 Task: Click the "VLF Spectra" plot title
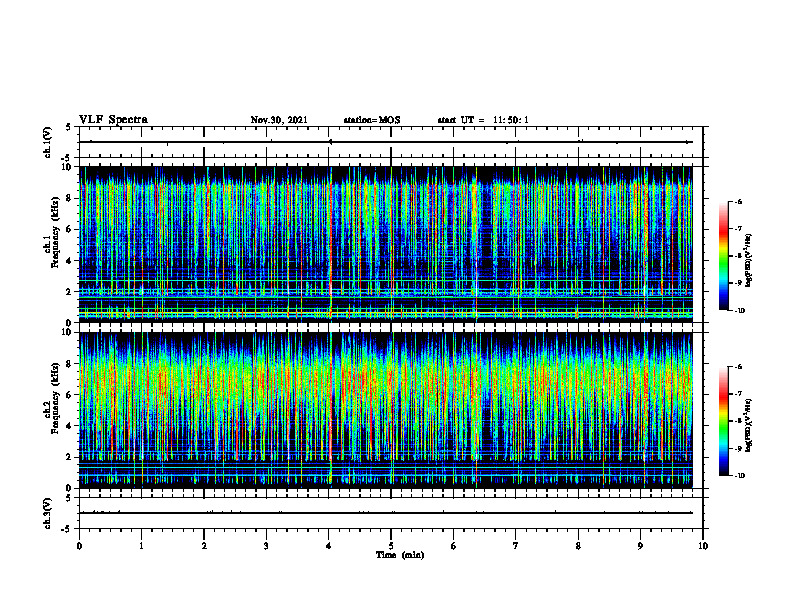pos(113,120)
